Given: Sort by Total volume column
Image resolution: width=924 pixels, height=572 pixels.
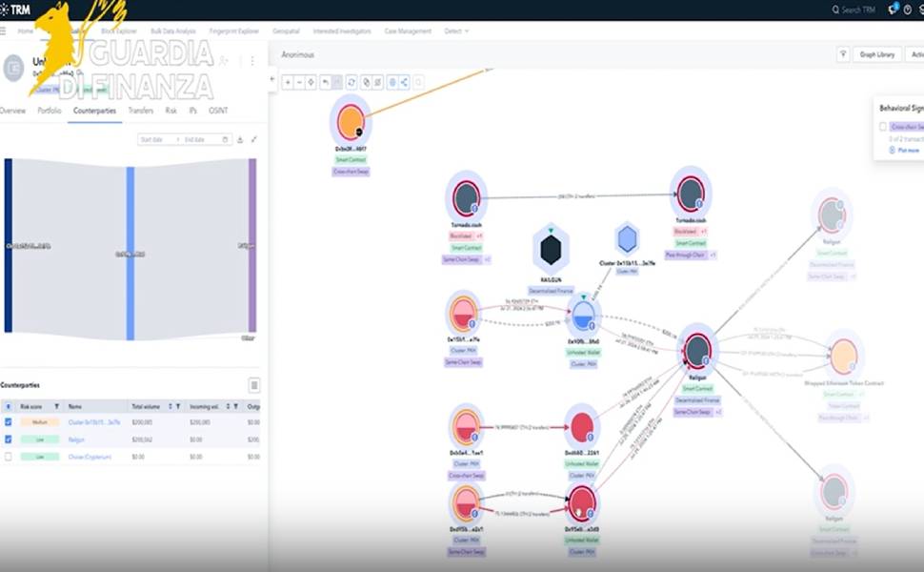Looking at the screenshot, I should point(171,406).
